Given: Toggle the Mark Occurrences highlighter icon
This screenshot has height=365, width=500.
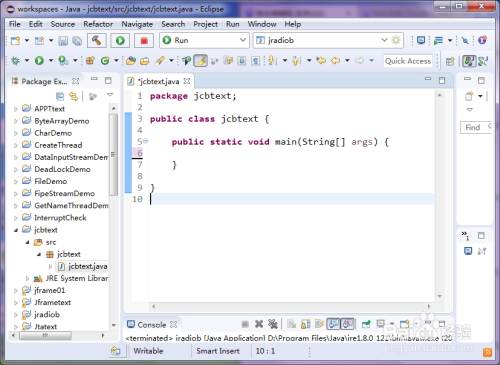Looking at the screenshot, I should [200, 61].
